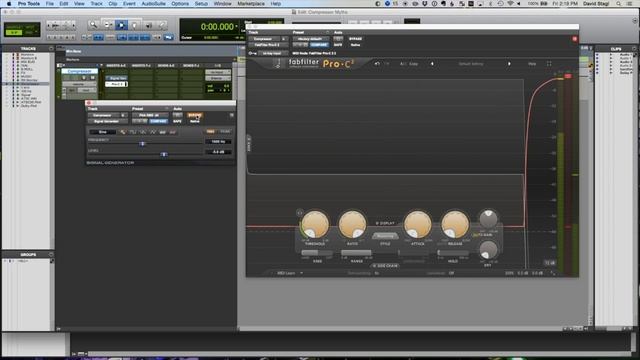Click the Ratio knob
The width and height of the screenshot is (640, 360).
352,224
